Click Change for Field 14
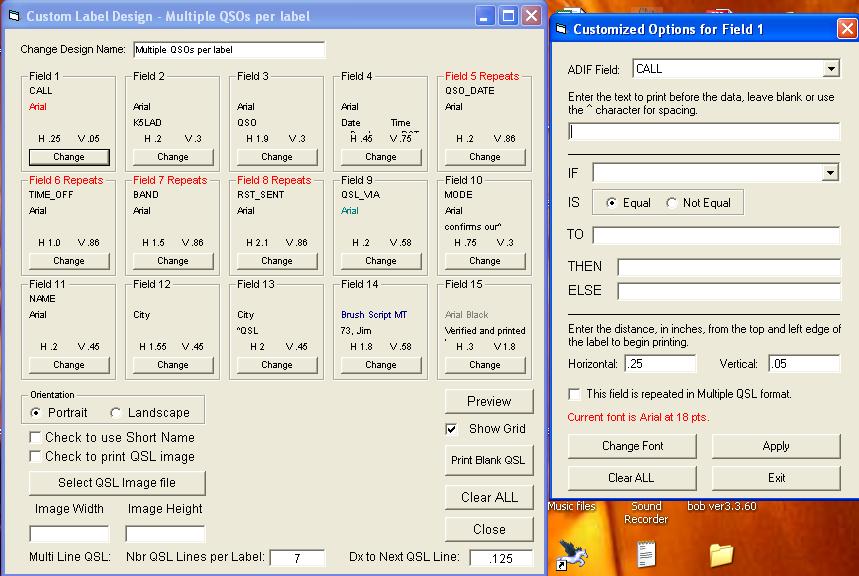This screenshot has width=859, height=576. (381, 365)
